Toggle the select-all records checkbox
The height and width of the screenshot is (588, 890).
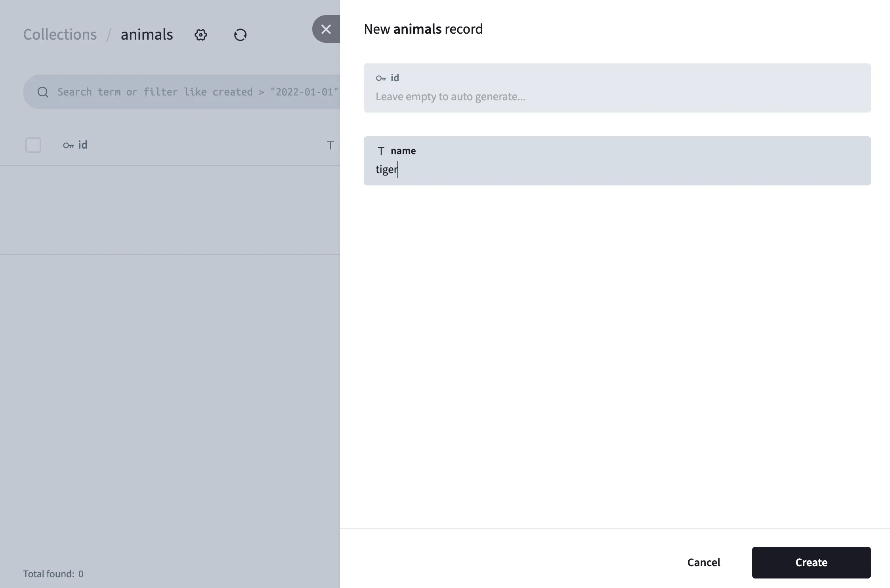tap(33, 145)
